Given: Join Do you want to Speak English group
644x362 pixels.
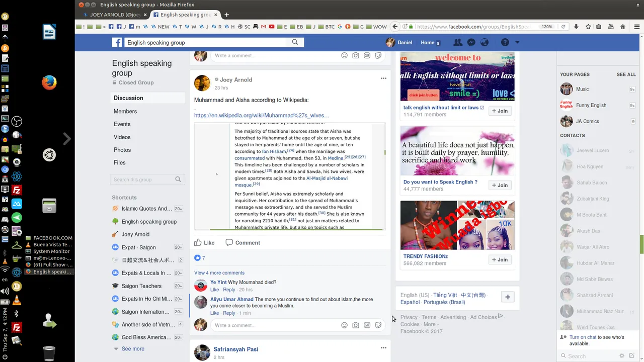Looking at the screenshot, I should pyautogui.click(x=500, y=185).
